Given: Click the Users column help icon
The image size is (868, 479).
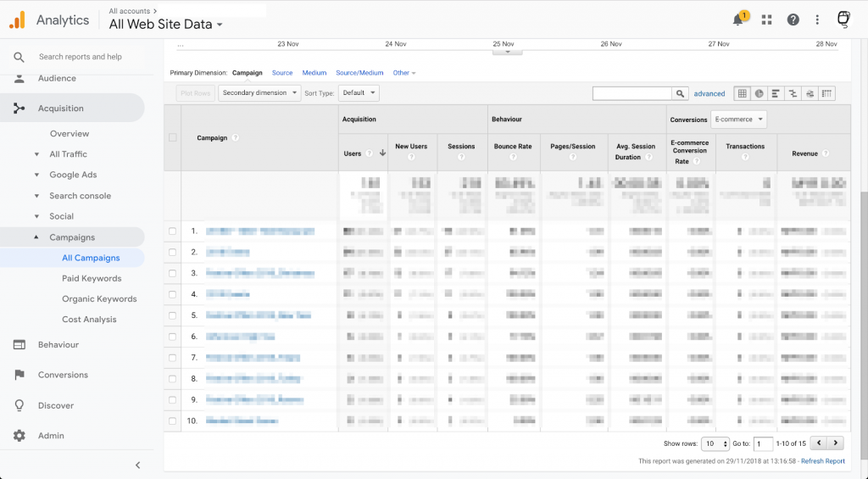Looking at the screenshot, I should [x=369, y=153].
